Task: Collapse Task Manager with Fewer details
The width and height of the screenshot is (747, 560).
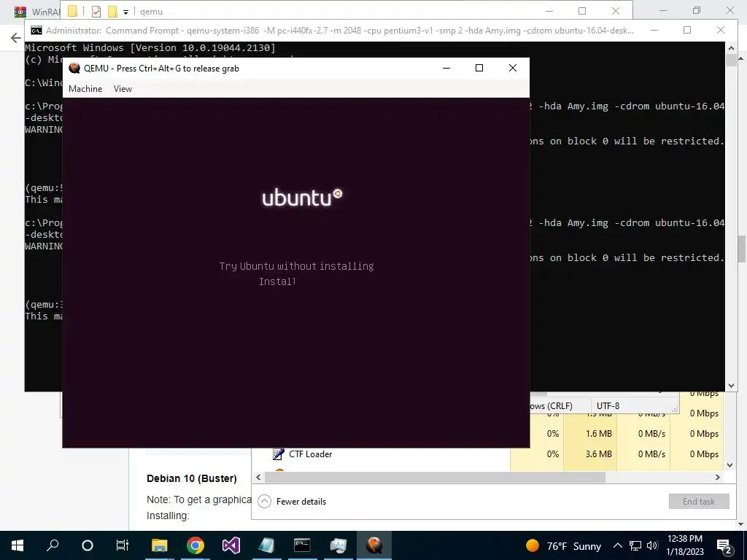Action: [x=292, y=502]
